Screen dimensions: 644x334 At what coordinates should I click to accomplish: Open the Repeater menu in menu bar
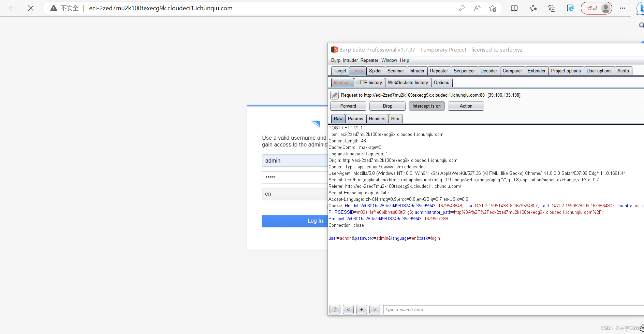tap(369, 60)
